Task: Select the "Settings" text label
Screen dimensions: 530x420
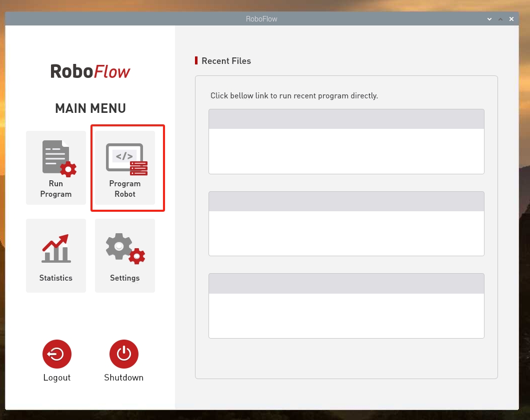Action: click(125, 278)
